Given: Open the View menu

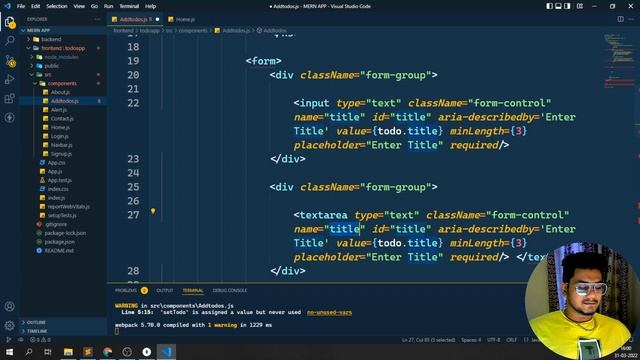Looking at the screenshot, I should [x=79, y=6].
